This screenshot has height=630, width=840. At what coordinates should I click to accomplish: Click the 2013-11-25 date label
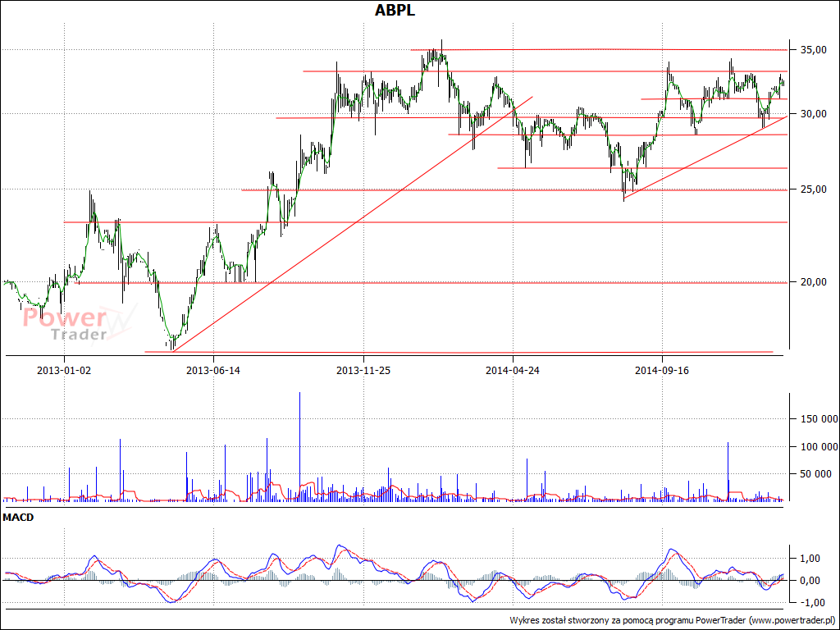coord(363,371)
